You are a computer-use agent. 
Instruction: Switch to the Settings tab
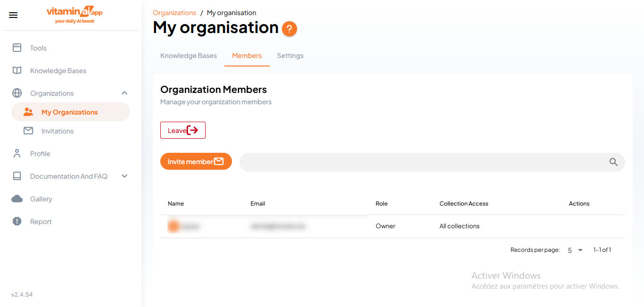pos(290,55)
